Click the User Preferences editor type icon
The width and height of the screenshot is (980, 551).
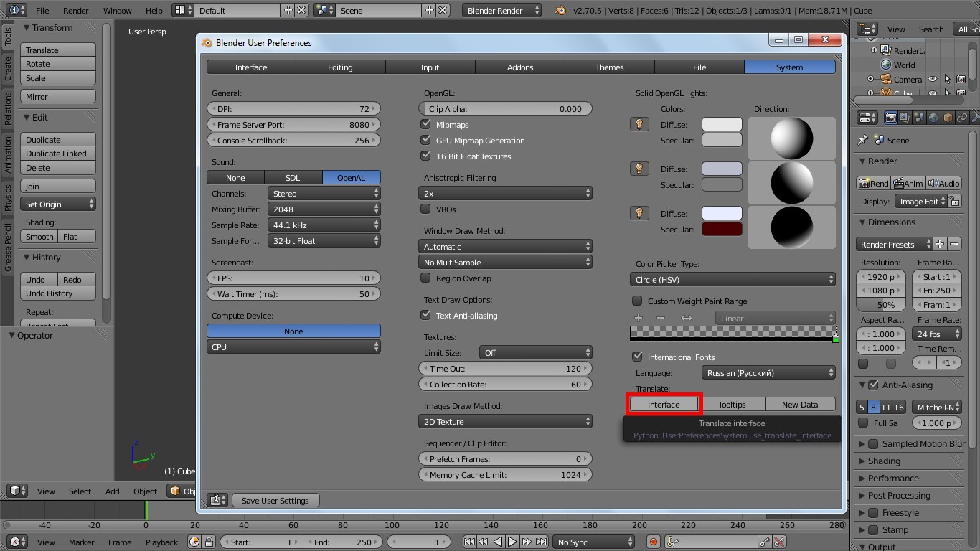tap(218, 500)
